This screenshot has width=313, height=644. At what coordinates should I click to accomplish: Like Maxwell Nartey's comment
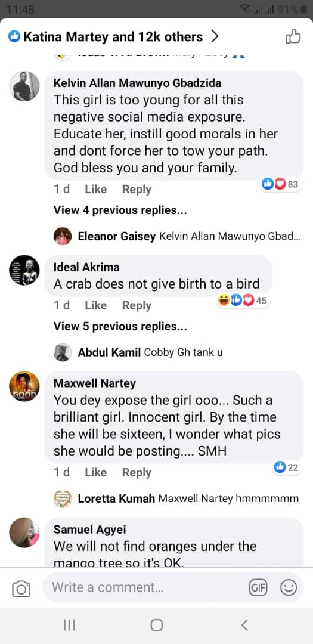(96, 473)
